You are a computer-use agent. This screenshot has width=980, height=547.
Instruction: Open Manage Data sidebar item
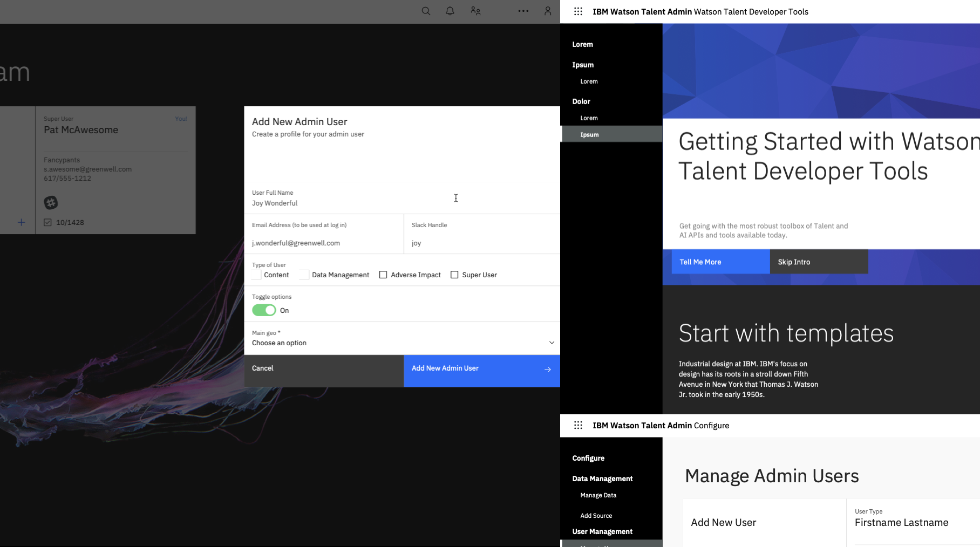(598, 495)
